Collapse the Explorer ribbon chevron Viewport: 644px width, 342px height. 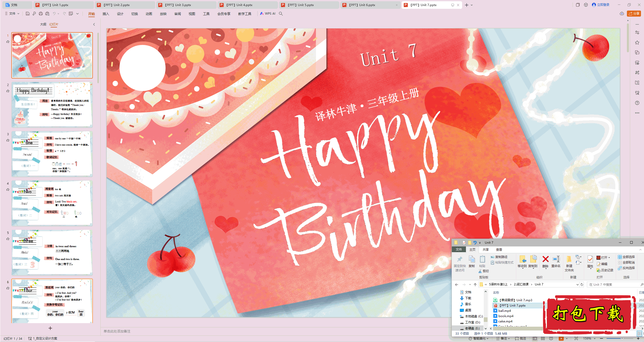click(640, 249)
